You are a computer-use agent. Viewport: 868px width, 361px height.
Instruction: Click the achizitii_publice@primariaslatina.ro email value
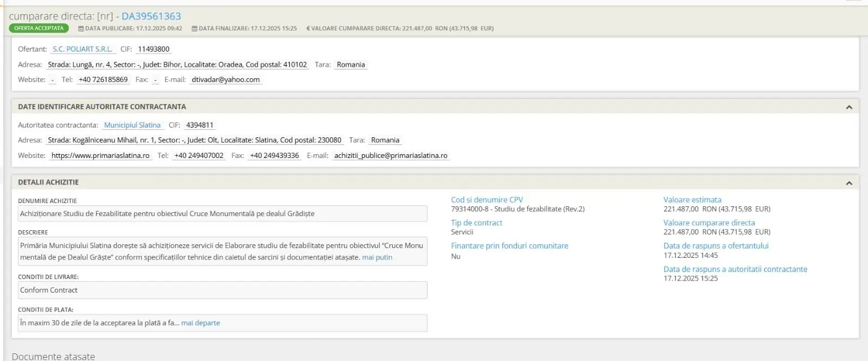[x=391, y=156]
